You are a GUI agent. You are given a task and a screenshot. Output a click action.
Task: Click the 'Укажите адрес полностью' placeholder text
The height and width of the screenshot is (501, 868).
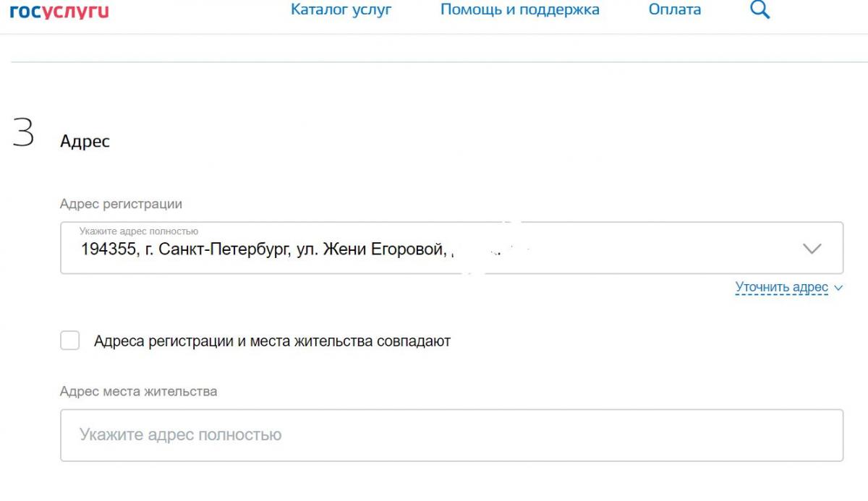coord(180,435)
